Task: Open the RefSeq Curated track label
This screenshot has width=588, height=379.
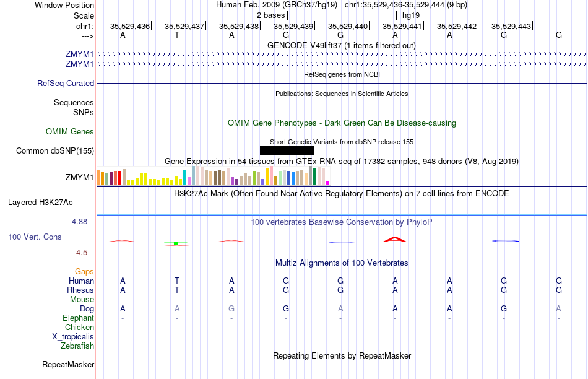Action: [66, 84]
